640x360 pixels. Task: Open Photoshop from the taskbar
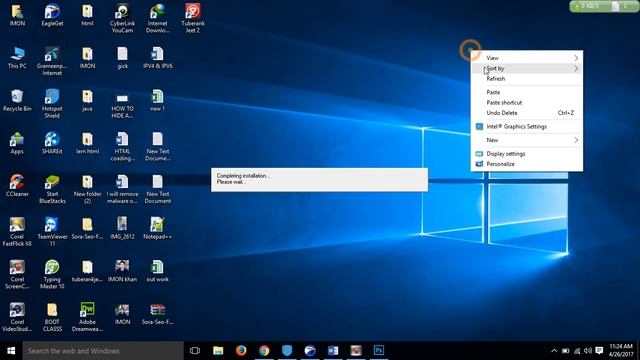pyautogui.click(x=379, y=350)
